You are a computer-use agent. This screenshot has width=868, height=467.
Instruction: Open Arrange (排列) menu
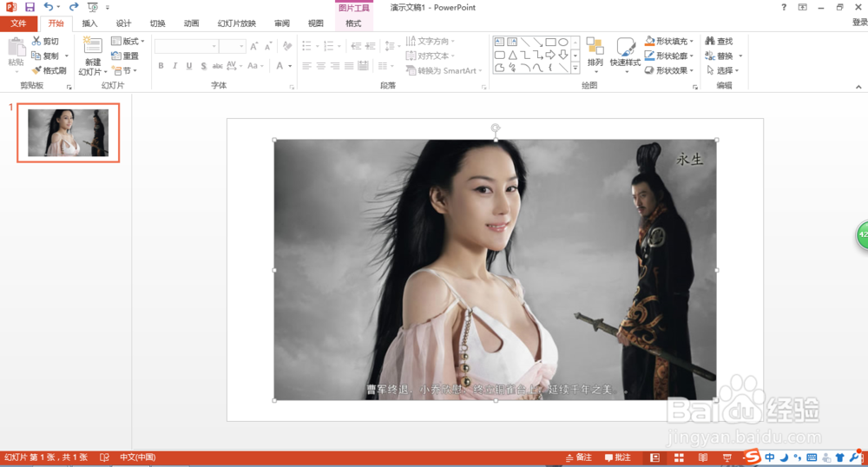[x=595, y=53]
